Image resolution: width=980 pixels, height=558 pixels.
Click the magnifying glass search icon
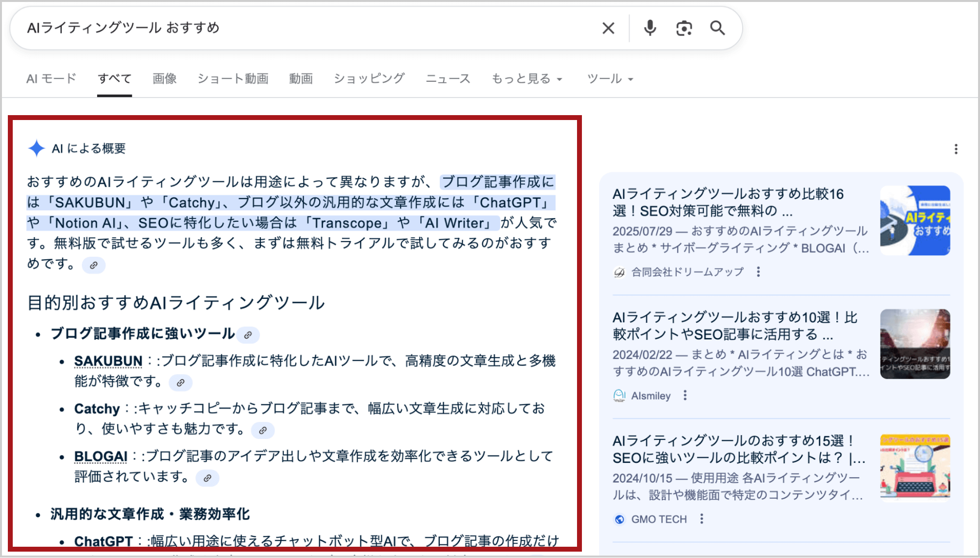click(717, 28)
